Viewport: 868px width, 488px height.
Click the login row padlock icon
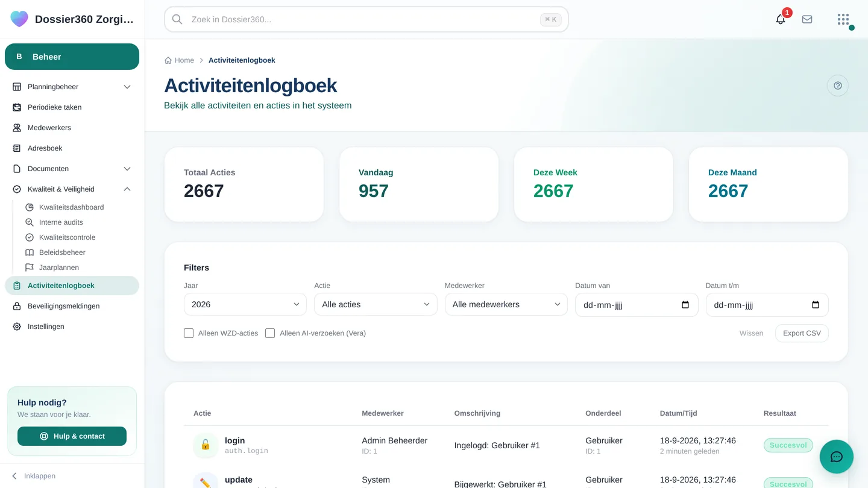(206, 445)
